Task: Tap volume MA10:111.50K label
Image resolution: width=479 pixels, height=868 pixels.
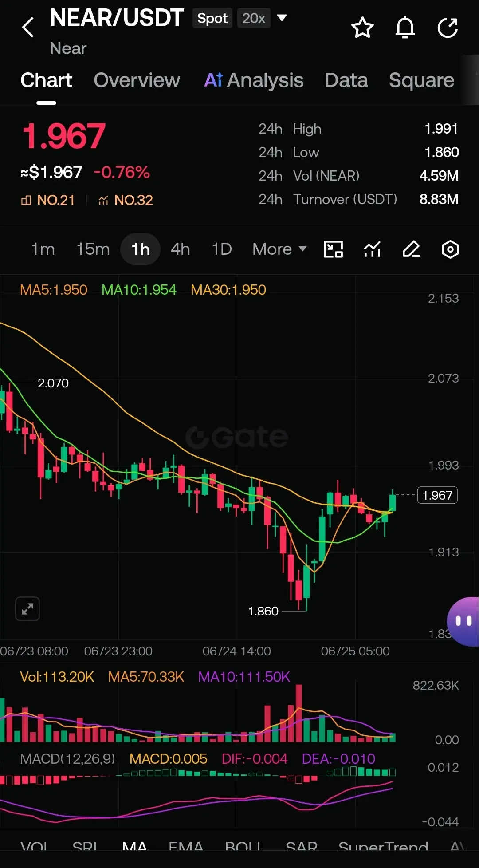Action: 244,677
